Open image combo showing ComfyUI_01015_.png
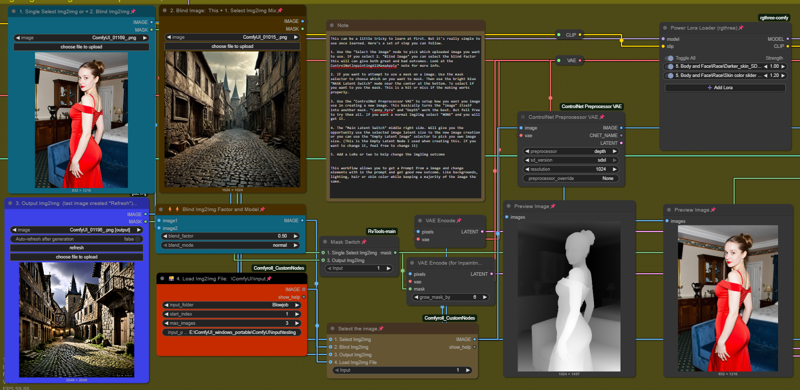 click(x=232, y=37)
